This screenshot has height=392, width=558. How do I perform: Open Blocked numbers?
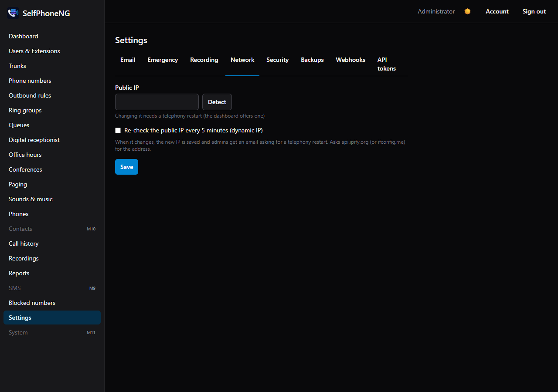52,303
